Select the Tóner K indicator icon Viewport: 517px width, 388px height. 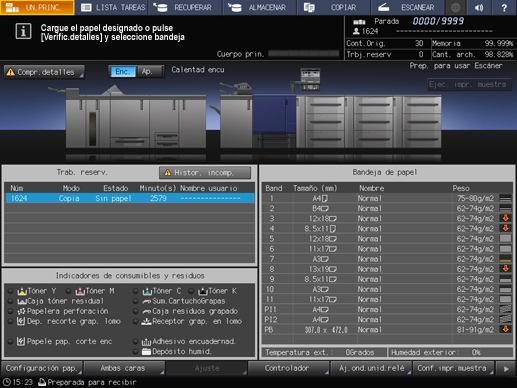point(203,291)
